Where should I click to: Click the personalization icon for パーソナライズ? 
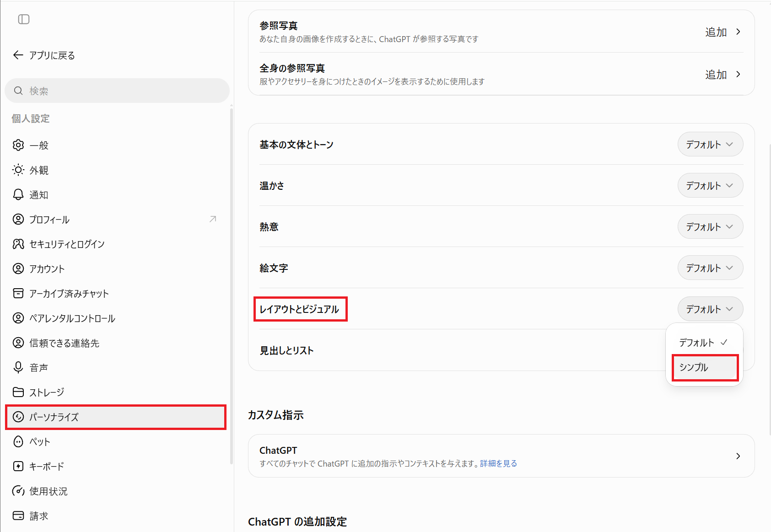click(18, 417)
